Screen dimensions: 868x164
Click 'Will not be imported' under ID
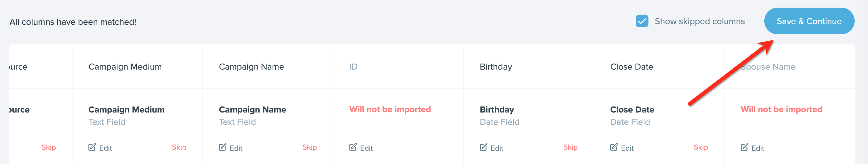(390, 109)
